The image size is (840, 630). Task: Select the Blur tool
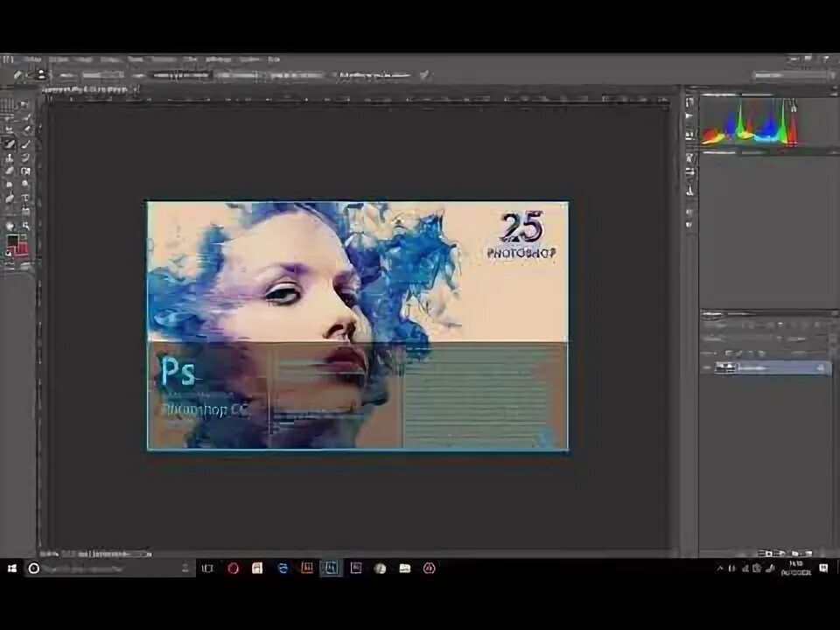coord(9,184)
